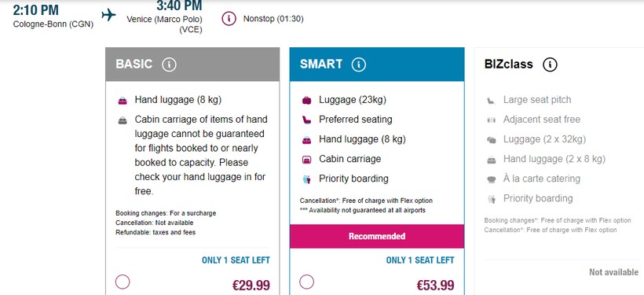This screenshot has width=644, height=295.
Task: Click the €53.99 SMART price
Action: (435, 286)
